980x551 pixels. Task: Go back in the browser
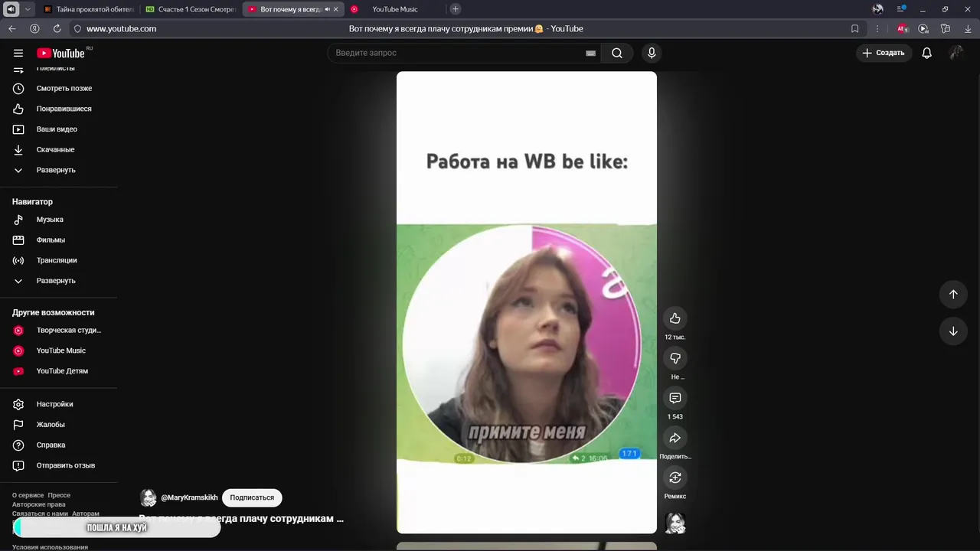(12, 28)
